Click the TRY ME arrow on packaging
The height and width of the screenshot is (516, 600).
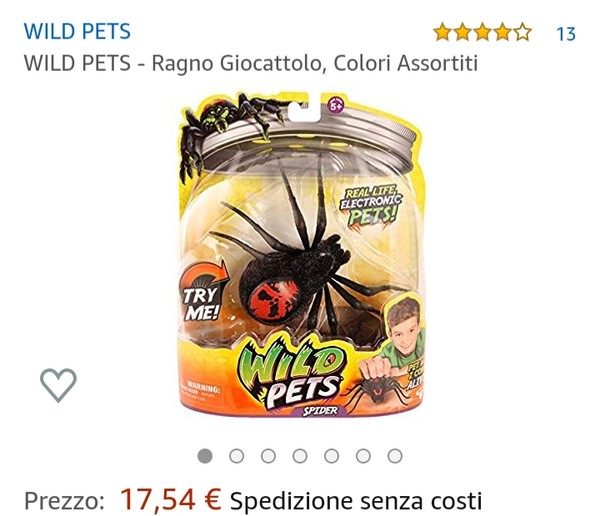coord(204,293)
